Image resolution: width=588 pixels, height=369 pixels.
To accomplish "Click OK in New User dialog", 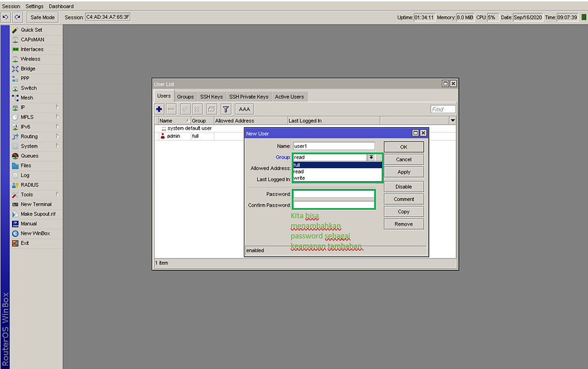I will [404, 147].
